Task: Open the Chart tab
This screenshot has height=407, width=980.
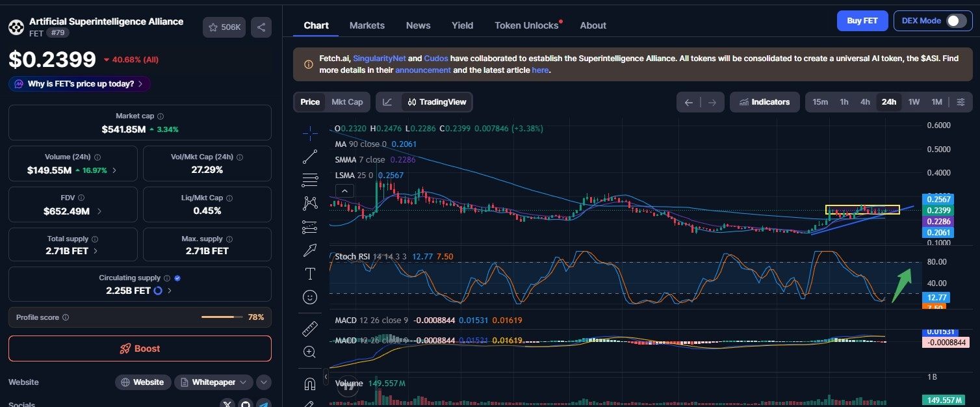Action: [316, 25]
